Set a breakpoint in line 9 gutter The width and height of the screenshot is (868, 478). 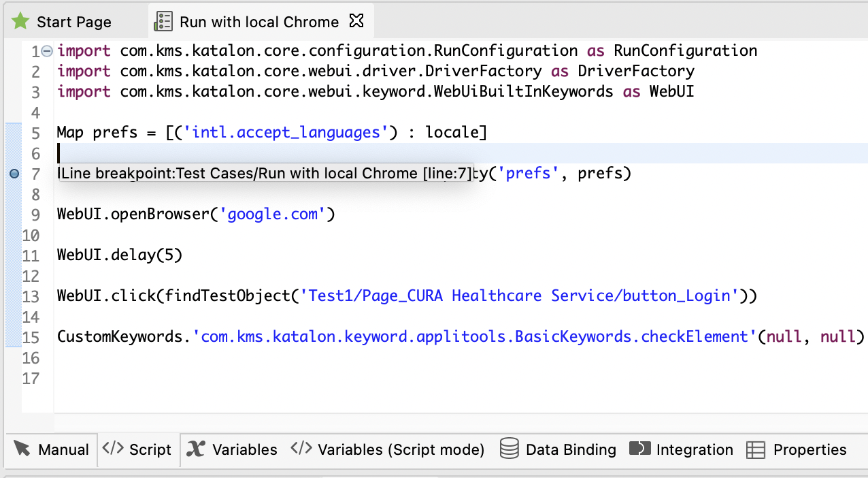click(14, 214)
